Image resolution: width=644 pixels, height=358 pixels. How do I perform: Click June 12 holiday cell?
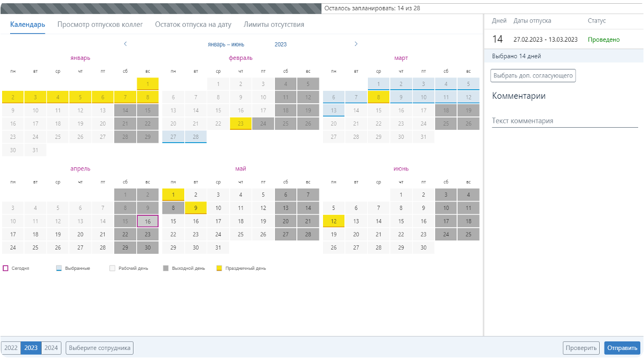click(x=334, y=221)
